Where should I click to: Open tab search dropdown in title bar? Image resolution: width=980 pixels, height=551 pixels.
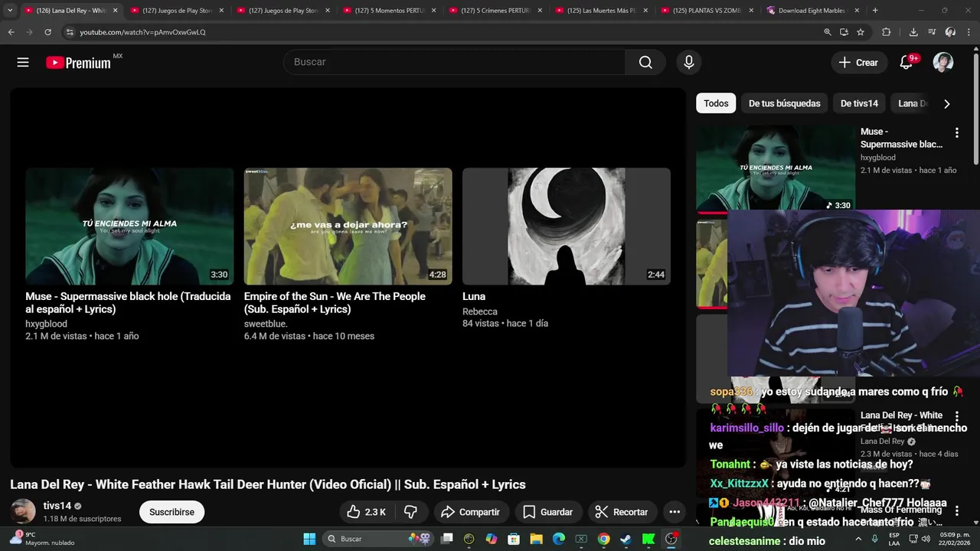click(x=10, y=11)
